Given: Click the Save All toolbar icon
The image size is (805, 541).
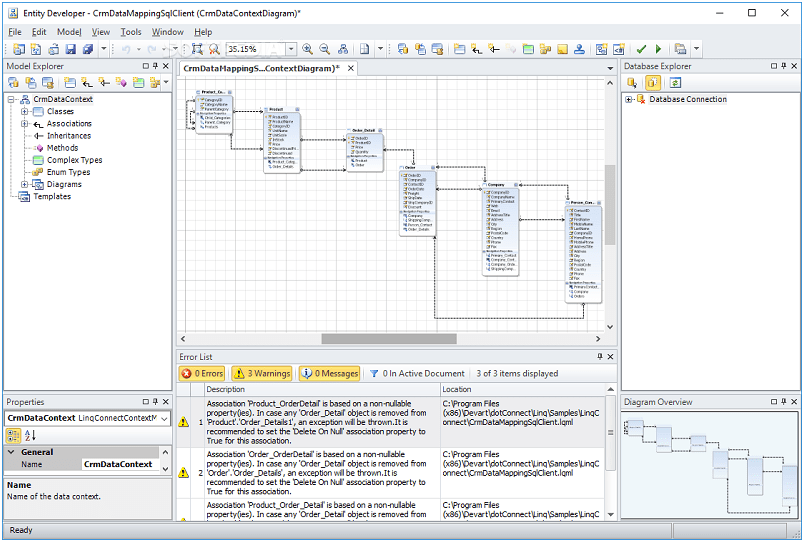Looking at the screenshot, I should [88, 49].
